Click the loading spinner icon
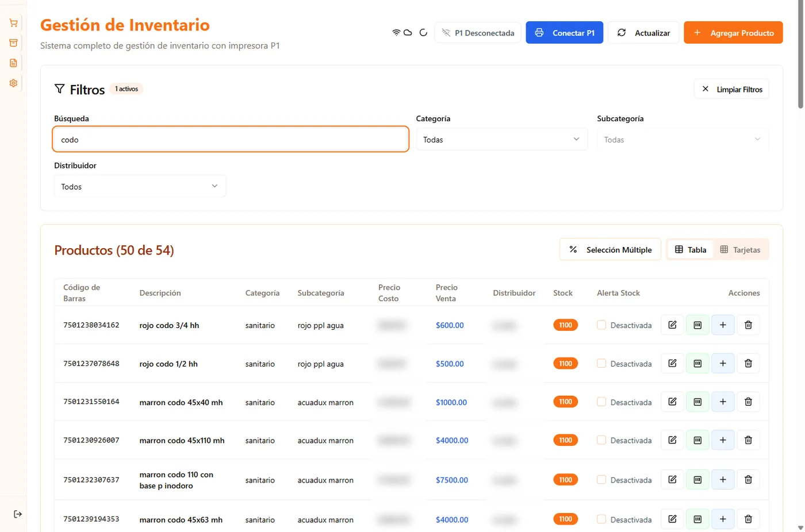This screenshot has height=532, width=805. click(423, 33)
